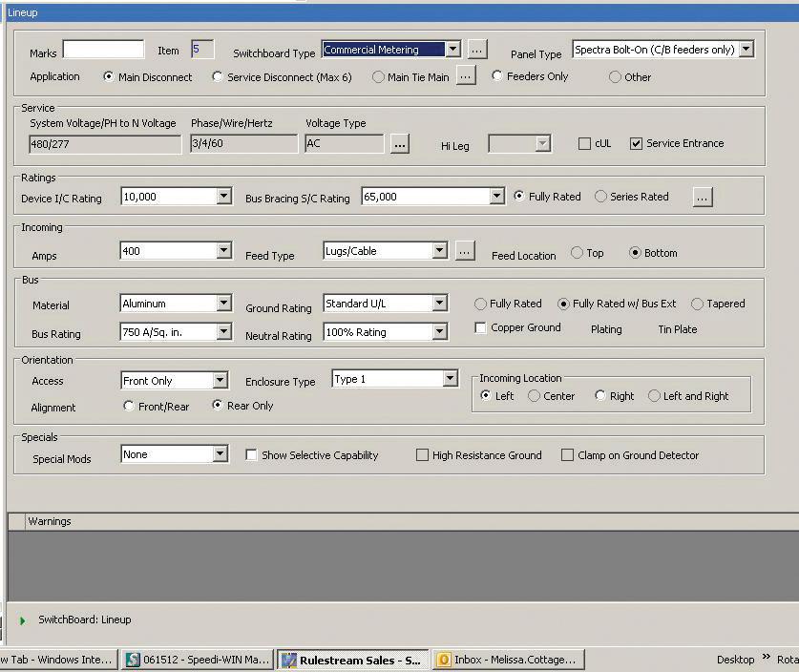The width and height of the screenshot is (799, 672).
Task: Enable Show Selective Capability
Action: tap(251, 455)
